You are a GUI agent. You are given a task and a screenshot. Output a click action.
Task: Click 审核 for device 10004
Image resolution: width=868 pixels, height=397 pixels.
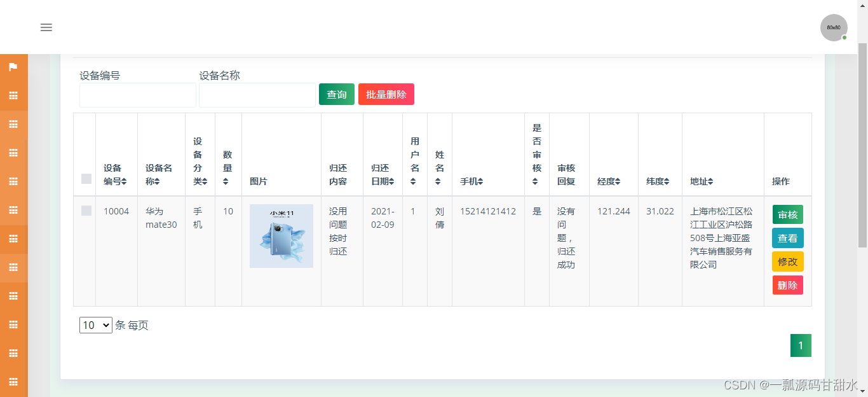[x=788, y=214]
